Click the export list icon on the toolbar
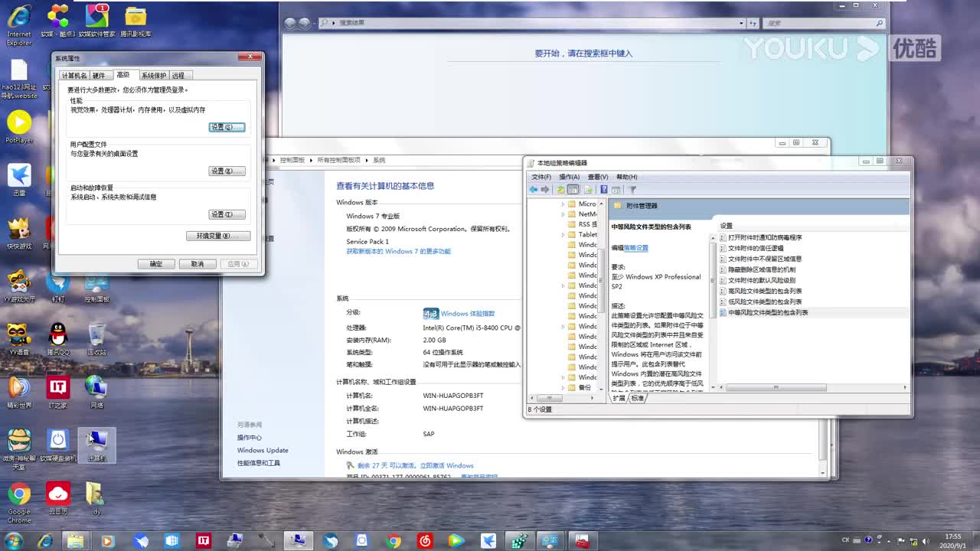Image resolution: width=980 pixels, height=551 pixels. coord(587,189)
